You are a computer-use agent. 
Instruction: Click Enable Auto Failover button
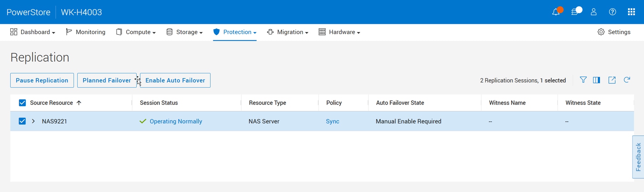(175, 80)
